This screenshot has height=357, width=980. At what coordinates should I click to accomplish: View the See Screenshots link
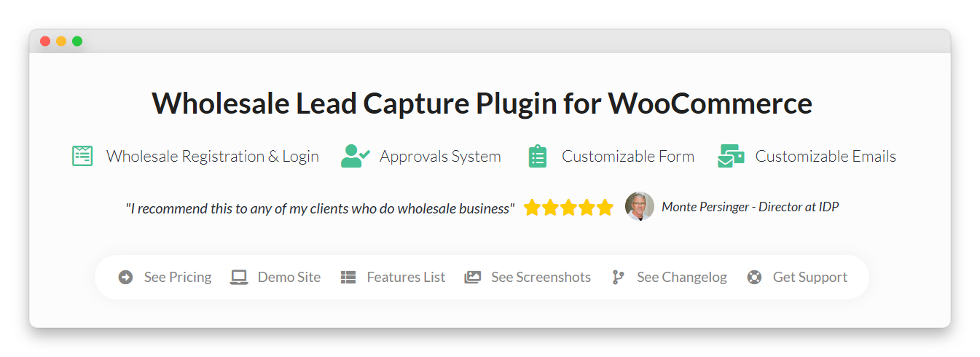click(541, 277)
